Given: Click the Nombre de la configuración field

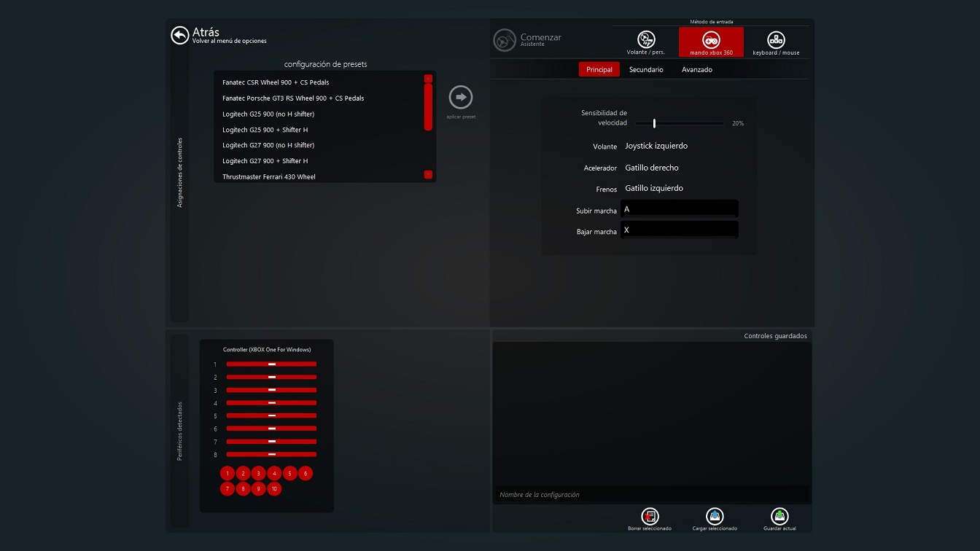Looking at the screenshot, I should coord(651,494).
